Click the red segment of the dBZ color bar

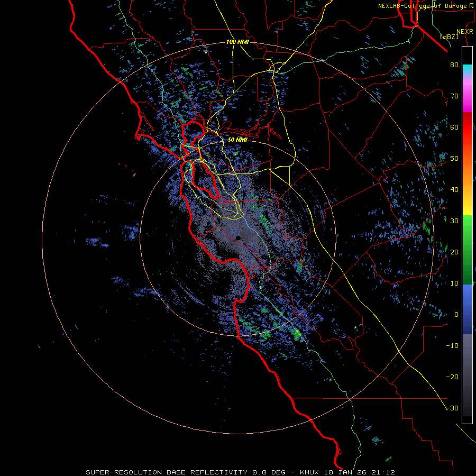click(x=467, y=127)
